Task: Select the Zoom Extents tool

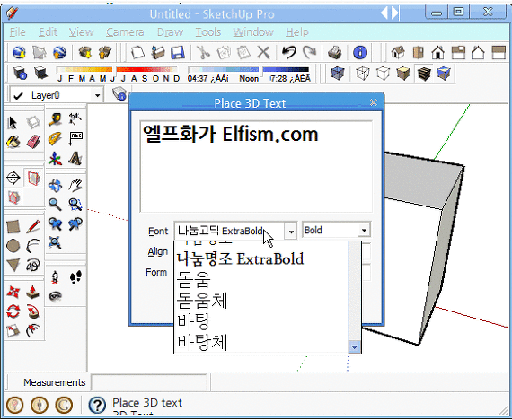Action: pyautogui.click(x=55, y=243)
